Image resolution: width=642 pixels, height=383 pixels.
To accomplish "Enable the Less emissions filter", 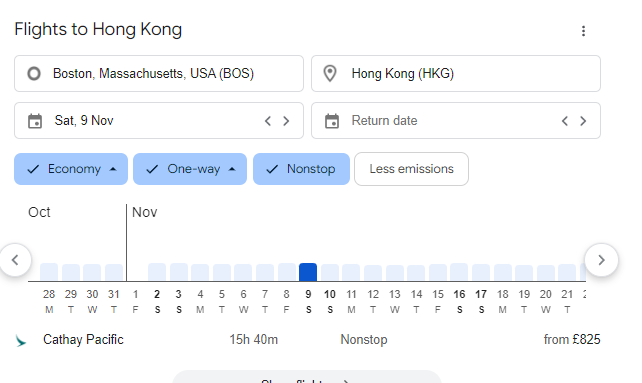I will point(411,169).
